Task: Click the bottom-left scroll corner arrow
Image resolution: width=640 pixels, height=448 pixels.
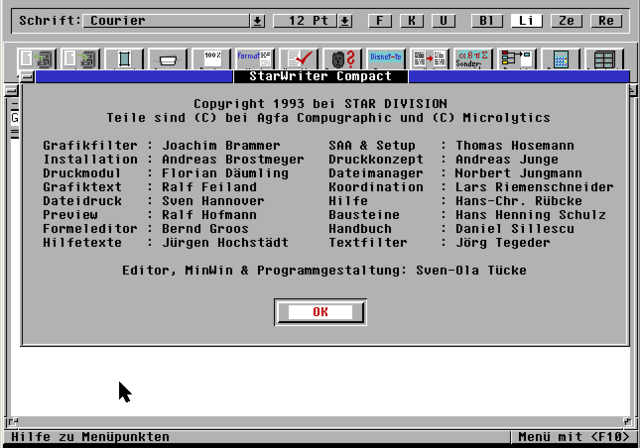Action: coord(13,421)
